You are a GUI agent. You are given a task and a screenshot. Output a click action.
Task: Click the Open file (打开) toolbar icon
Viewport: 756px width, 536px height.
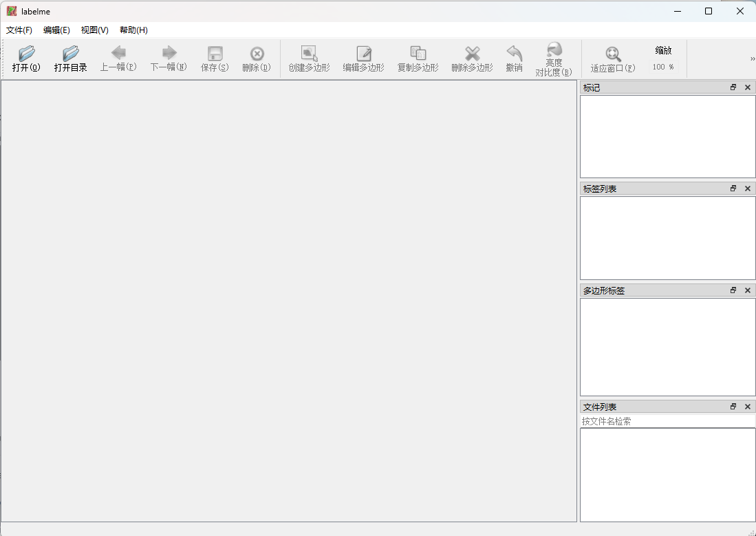(x=26, y=54)
